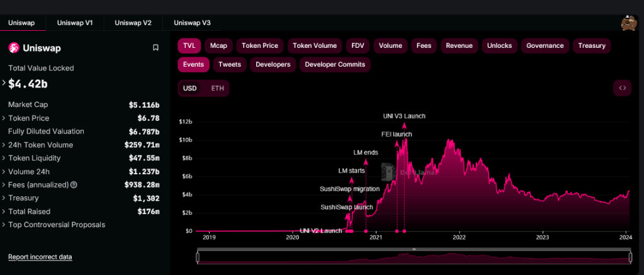644x275 pixels.
Task: Toggle the TVL chart metric
Action: point(189,45)
